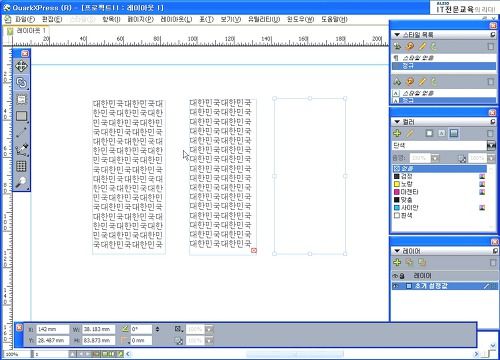
Task: Open 컬러 panel options menu icon
Action: click(x=493, y=122)
